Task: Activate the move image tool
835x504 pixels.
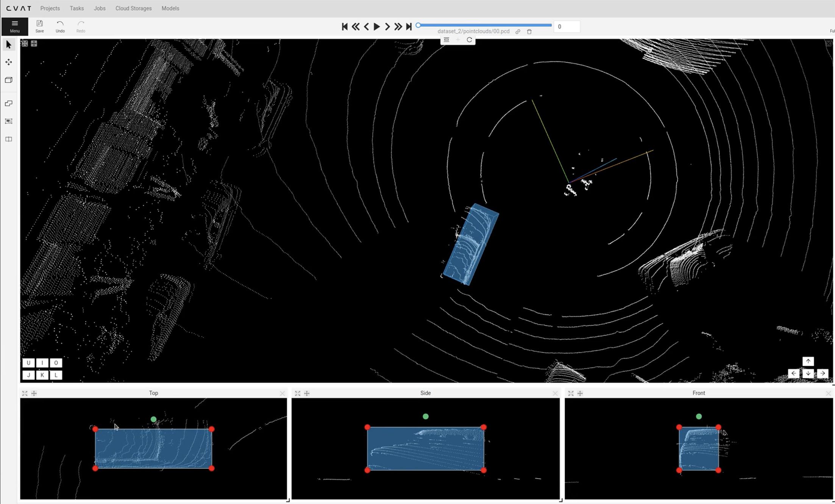Action: pyautogui.click(x=9, y=62)
